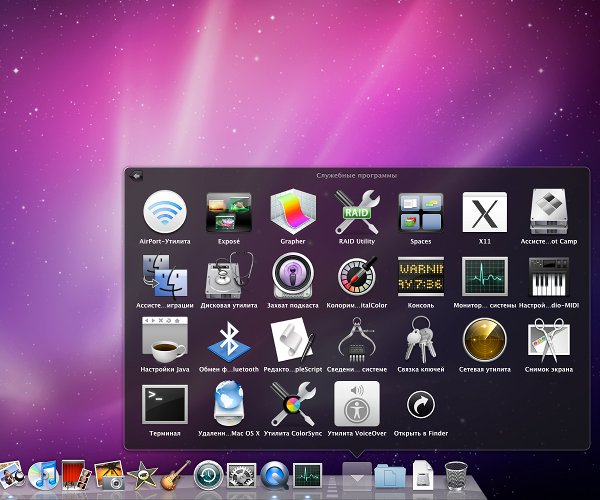Screen dimensions: 600x500
Task: Open Bluetooth File Exchange
Action: [x=229, y=339]
